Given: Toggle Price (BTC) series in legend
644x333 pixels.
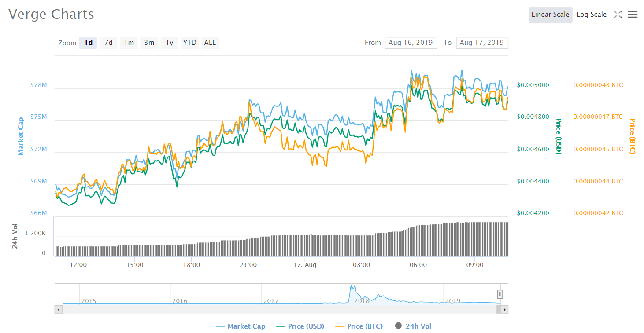Looking at the screenshot, I should point(359,326).
